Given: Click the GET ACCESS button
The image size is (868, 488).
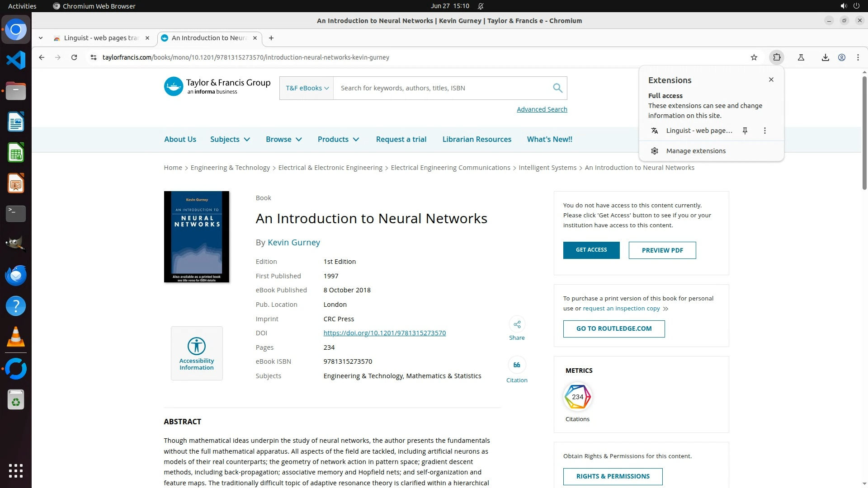Looking at the screenshot, I should pos(591,250).
